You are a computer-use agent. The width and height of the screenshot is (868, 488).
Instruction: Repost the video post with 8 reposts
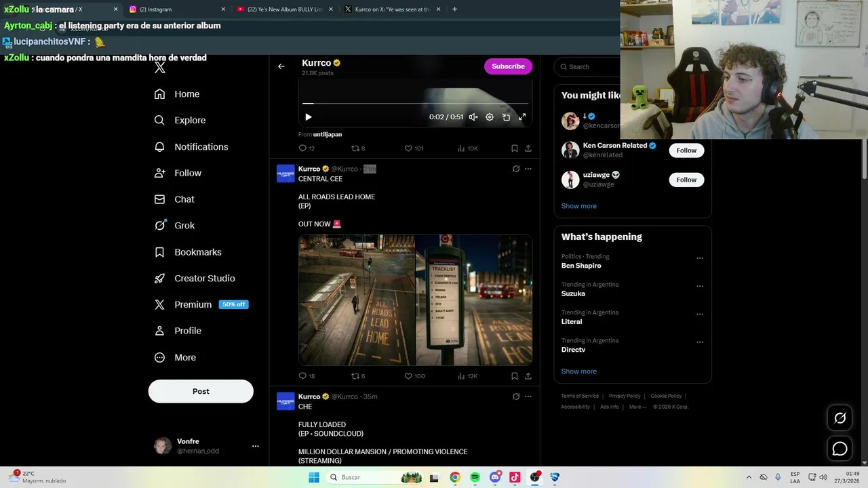357,148
